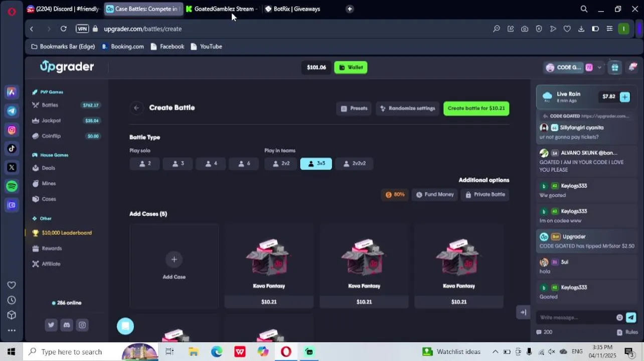The width and height of the screenshot is (644, 361).
Task: Open the gift rewards icon in the header
Action: (x=615, y=67)
